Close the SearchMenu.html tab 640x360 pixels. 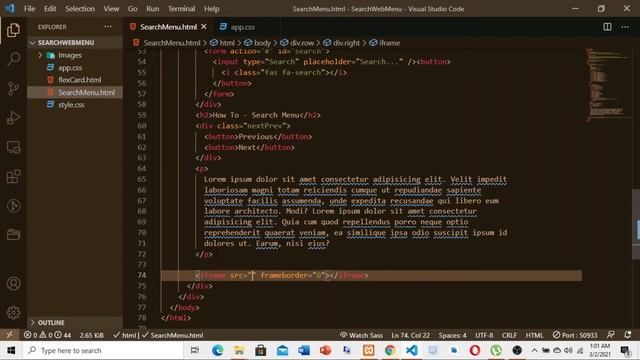click(204, 27)
